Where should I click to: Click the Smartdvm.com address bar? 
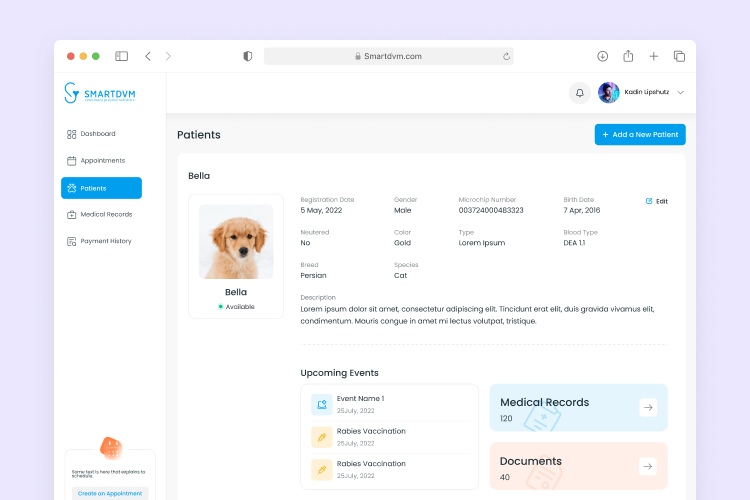[x=388, y=57]
